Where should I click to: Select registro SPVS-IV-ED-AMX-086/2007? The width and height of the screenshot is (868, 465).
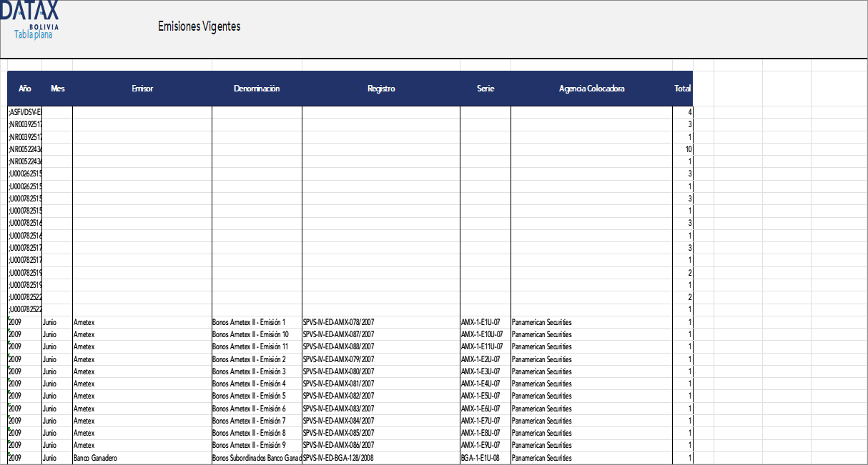point(381,445)
